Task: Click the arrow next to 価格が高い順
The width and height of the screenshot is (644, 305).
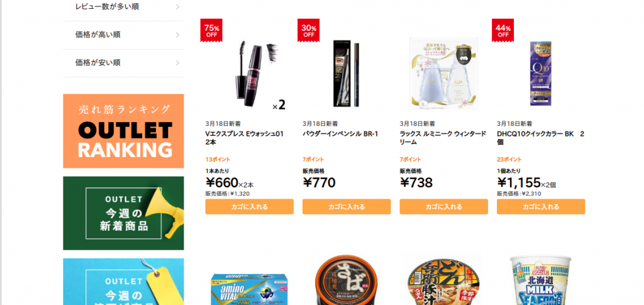Action: pyautogui.click(x=177, y=35)
